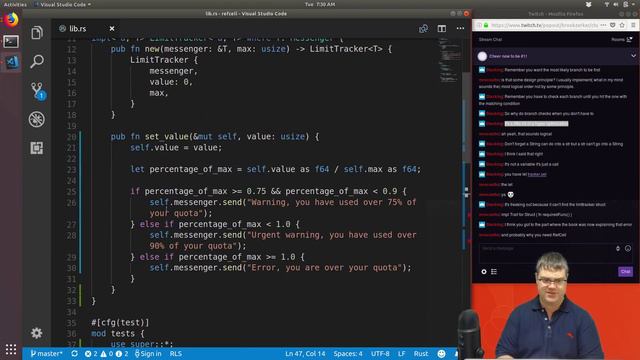Screen dimensions: 640x360
Task: Open Problems via errors and warnings count
Action: 106,354
